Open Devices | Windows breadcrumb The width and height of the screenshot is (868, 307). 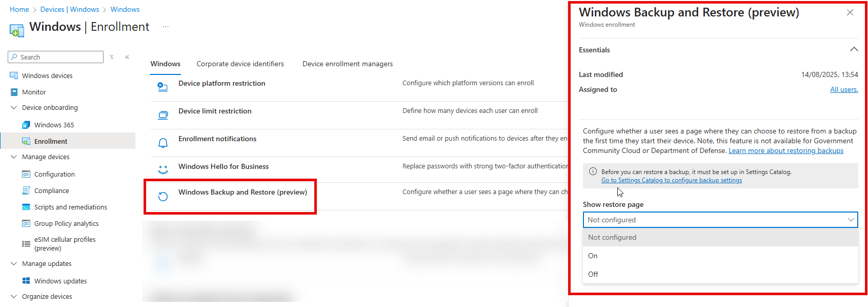[x=70, y=9]
